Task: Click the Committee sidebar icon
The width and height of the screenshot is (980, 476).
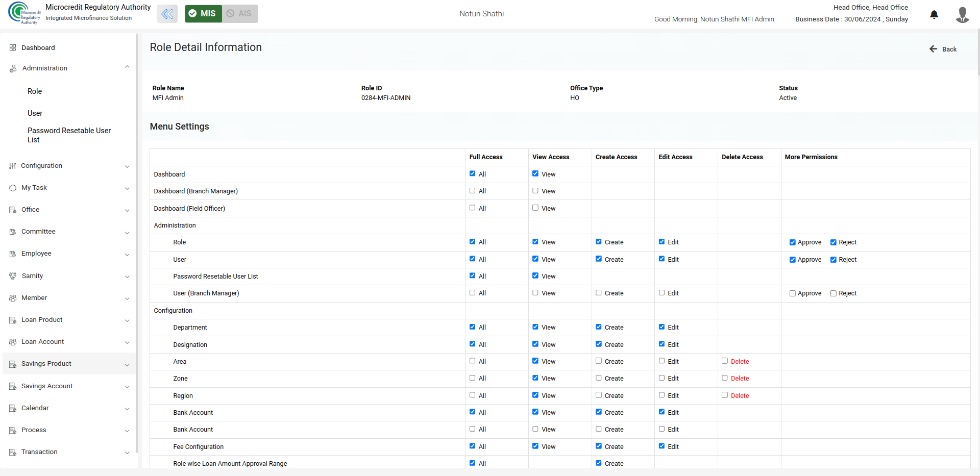Action: [x=13, y=232]
